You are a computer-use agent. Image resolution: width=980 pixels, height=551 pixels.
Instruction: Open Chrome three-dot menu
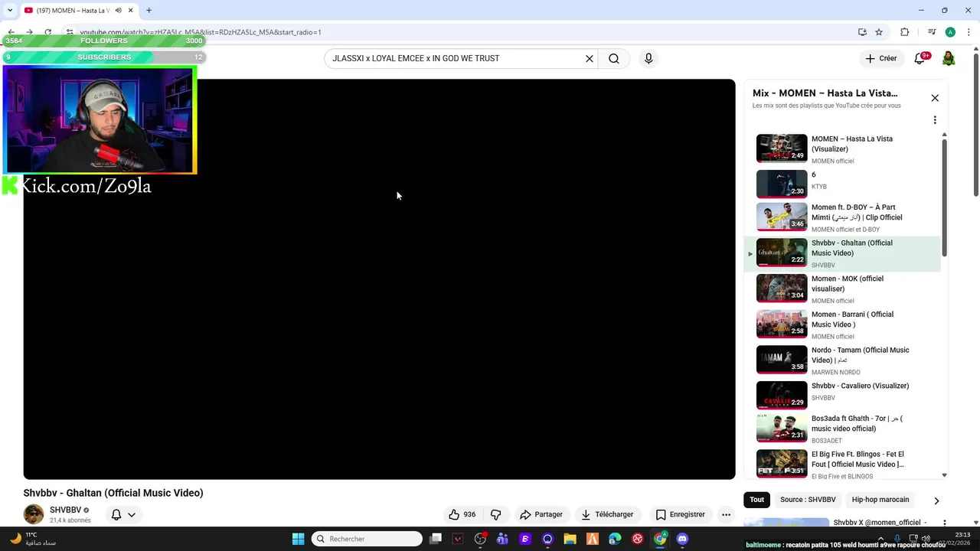(969, 32)
